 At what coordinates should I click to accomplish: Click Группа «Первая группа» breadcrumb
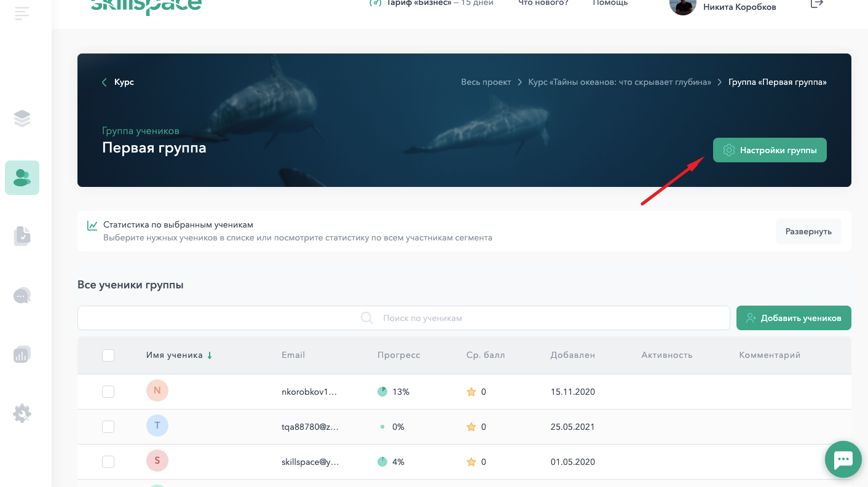click(x=778, y=82)
